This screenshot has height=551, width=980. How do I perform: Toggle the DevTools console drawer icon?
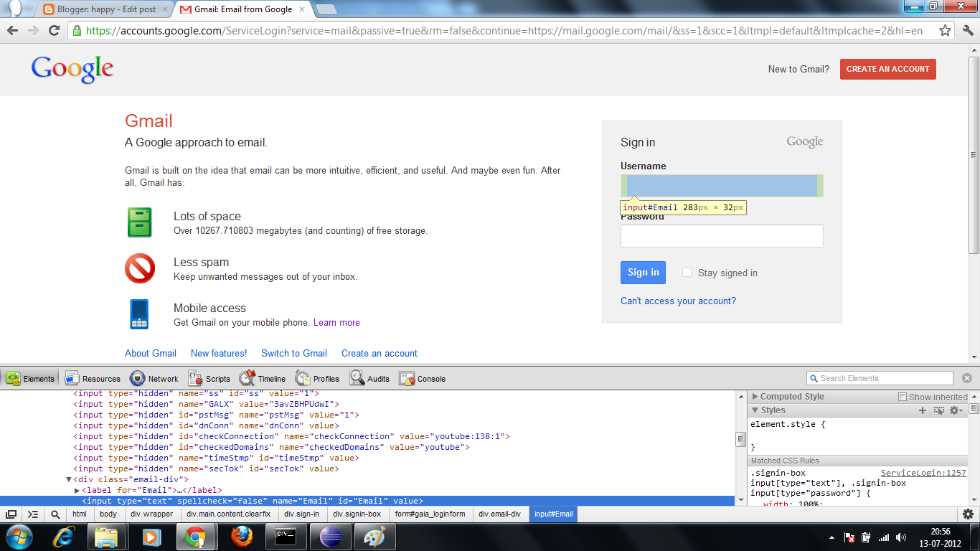pyautogui.click(x=33, y=514)
